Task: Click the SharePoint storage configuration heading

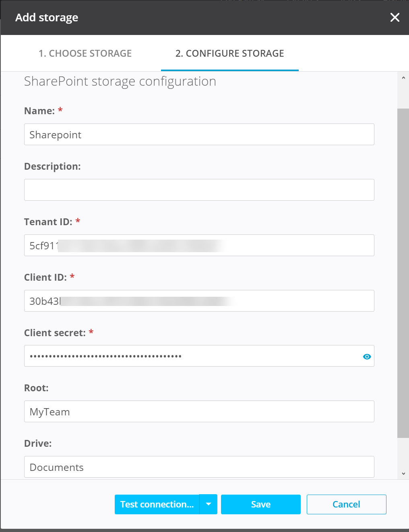Action: [x=120, y=81]
